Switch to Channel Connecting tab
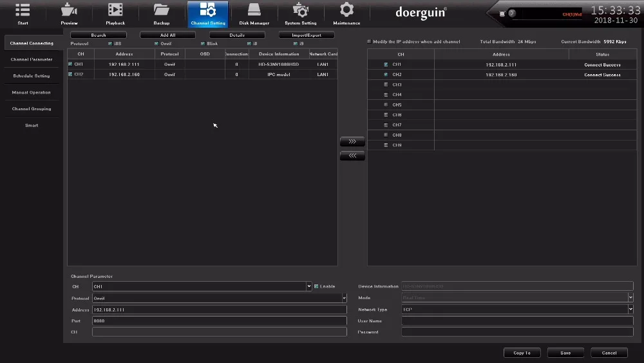Image resolution: width=644 pixels, height=363 pixels. click(32, 43)
